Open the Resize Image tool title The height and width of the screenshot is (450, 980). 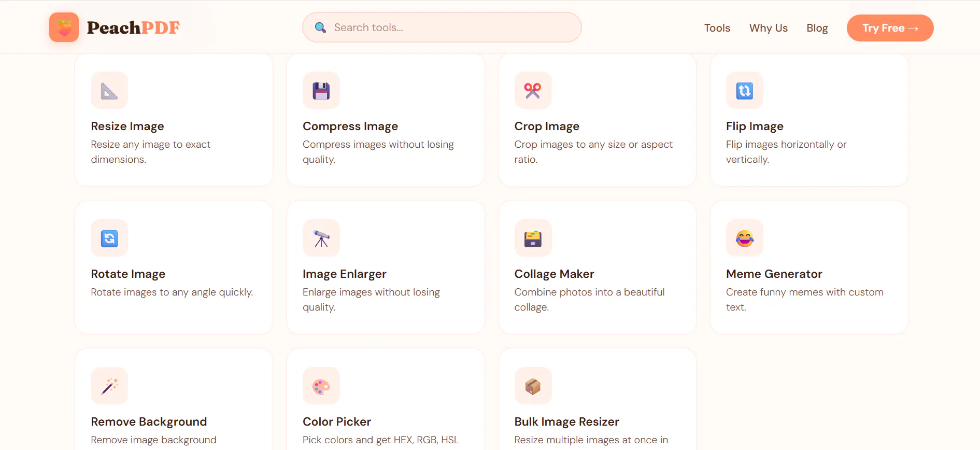click(127, 126)
